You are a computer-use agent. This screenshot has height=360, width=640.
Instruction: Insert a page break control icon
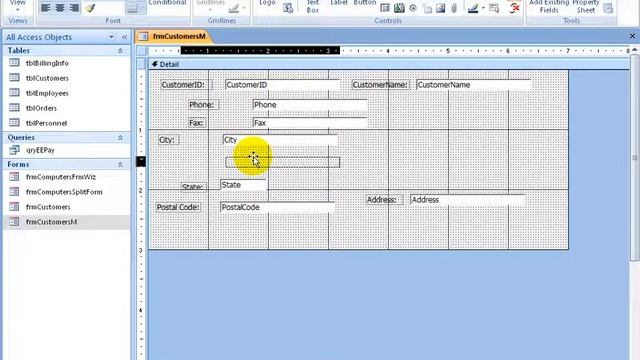[x=427, y=8]
